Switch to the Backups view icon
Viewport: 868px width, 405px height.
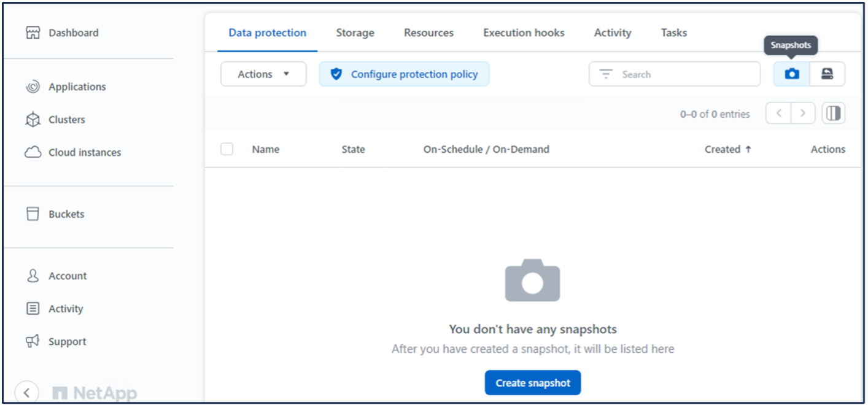(827, 74)
